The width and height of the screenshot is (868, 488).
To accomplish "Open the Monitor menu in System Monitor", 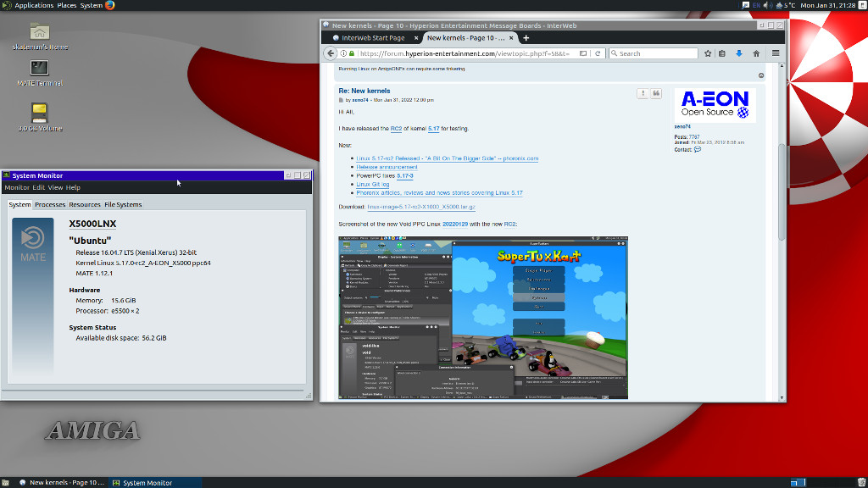I will pyautogui.click(x=17, y=187).
